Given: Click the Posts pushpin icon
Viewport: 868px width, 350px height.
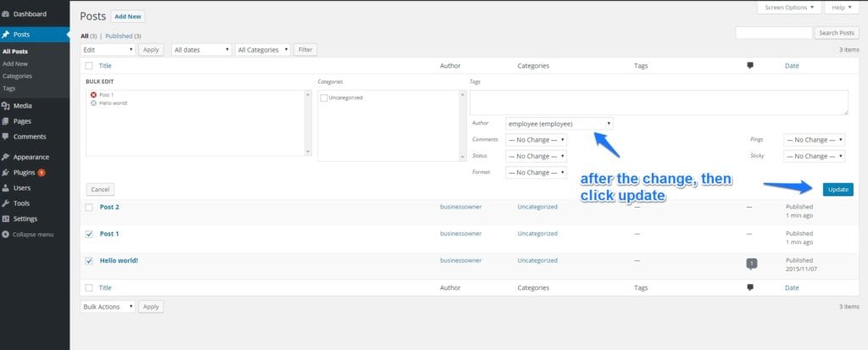Looking at the screenshot, I should (6, 35).
